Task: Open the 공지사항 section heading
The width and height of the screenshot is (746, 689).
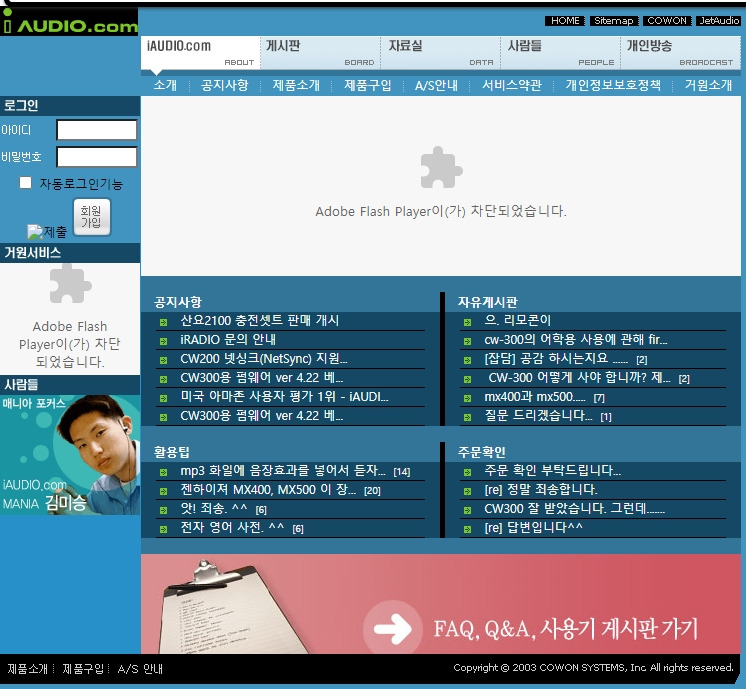Action: click(177, 302)
